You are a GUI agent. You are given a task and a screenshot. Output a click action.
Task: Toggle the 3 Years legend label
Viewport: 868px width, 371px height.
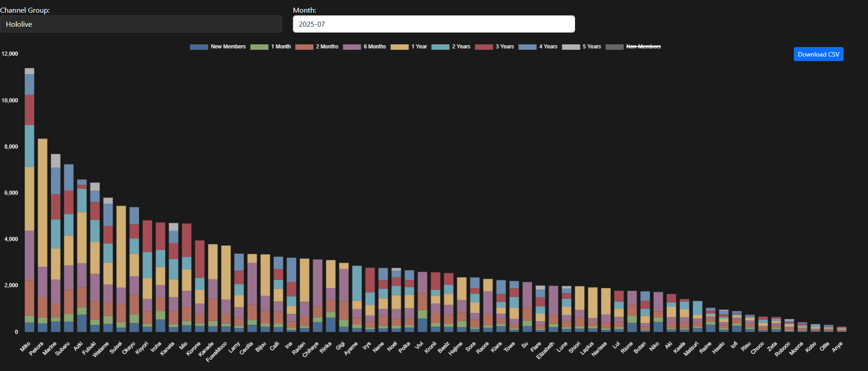pyautogui.click(x=505, y=47)
